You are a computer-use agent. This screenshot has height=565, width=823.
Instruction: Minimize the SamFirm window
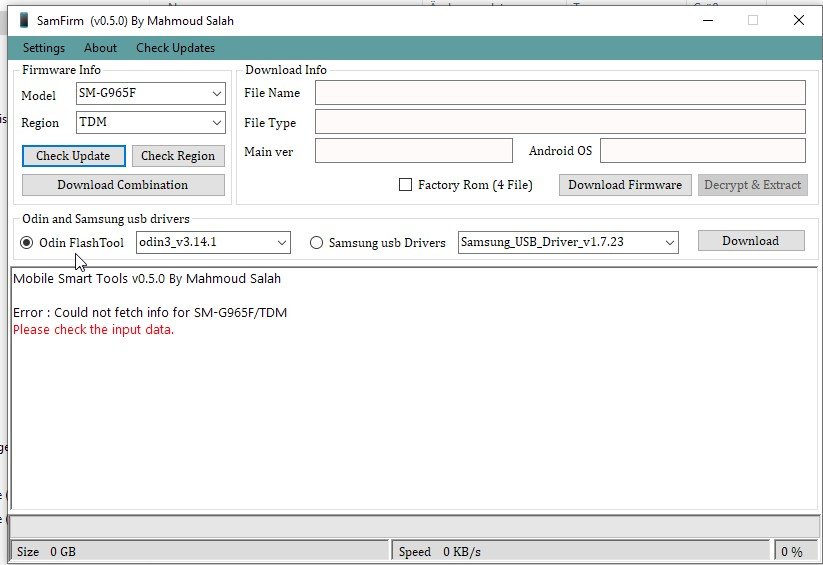tap(708, 20)
